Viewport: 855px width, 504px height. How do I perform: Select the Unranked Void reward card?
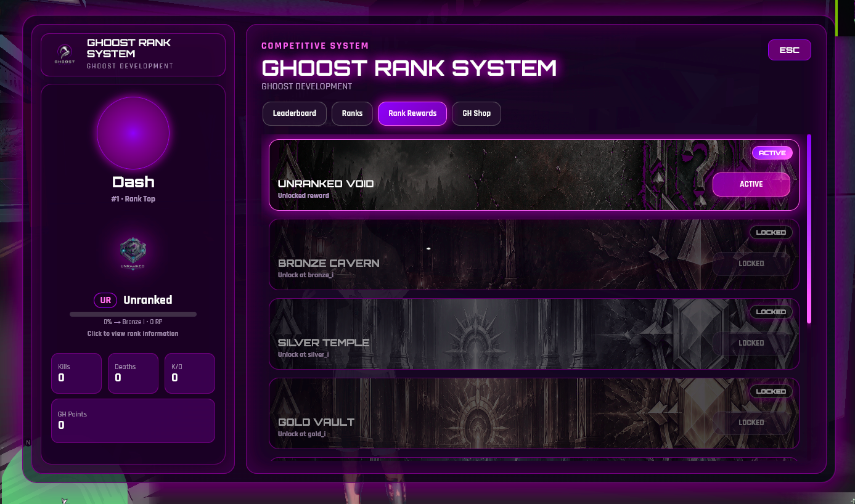[x=534, y=175]
